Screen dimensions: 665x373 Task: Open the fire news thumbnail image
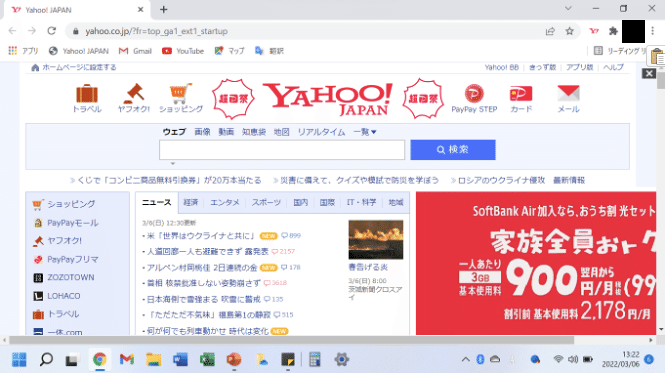click(376, 239)
